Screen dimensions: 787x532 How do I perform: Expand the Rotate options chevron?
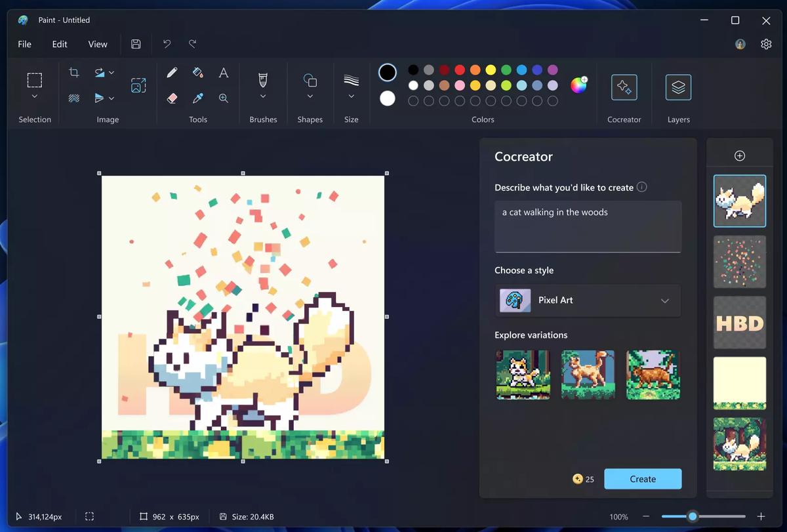(x=111, y=72)
